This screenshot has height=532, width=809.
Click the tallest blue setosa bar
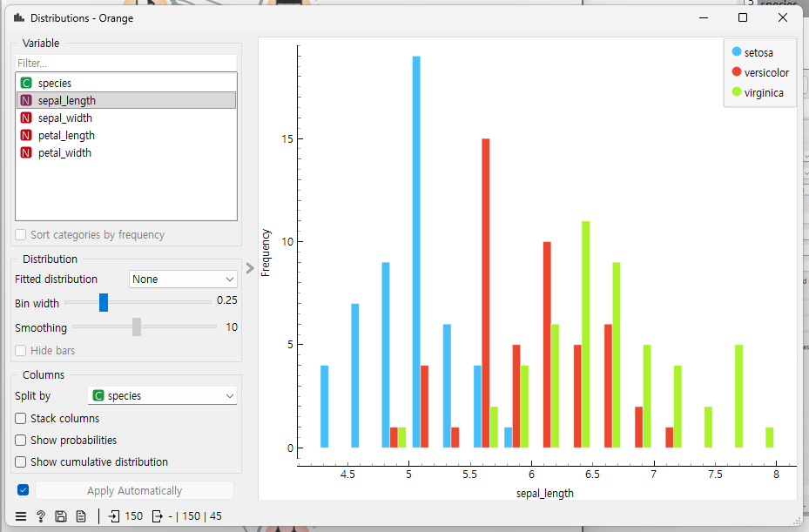pos(416,252)
